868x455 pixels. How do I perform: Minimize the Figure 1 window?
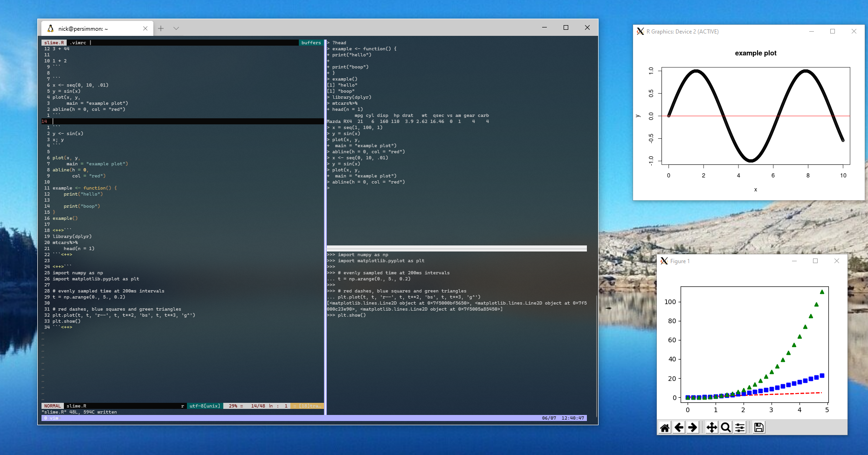794,261
